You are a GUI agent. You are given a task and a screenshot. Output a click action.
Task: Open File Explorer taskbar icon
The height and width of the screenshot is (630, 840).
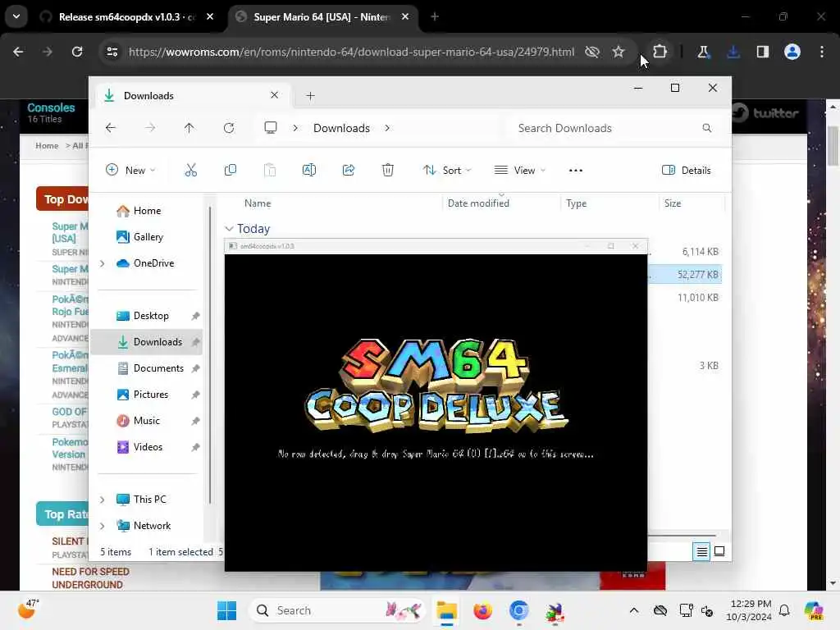coord(446,610)
